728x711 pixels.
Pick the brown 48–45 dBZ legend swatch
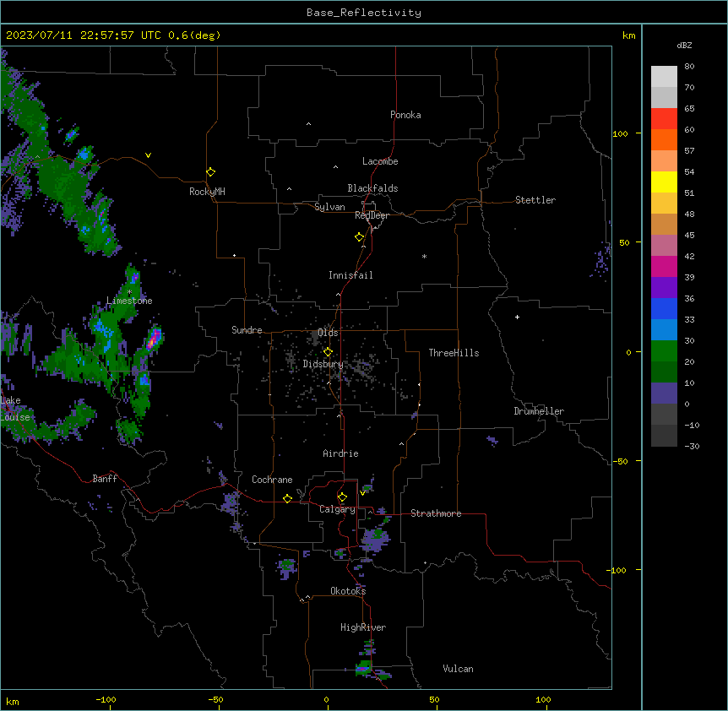click(x=664, y=224)
